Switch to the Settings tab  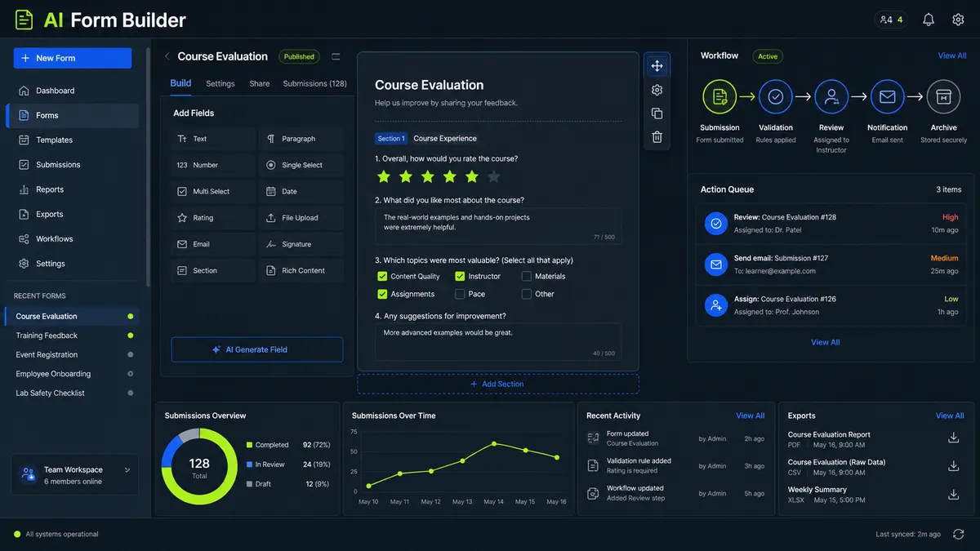pyautogui.click(x=220, y=83)
